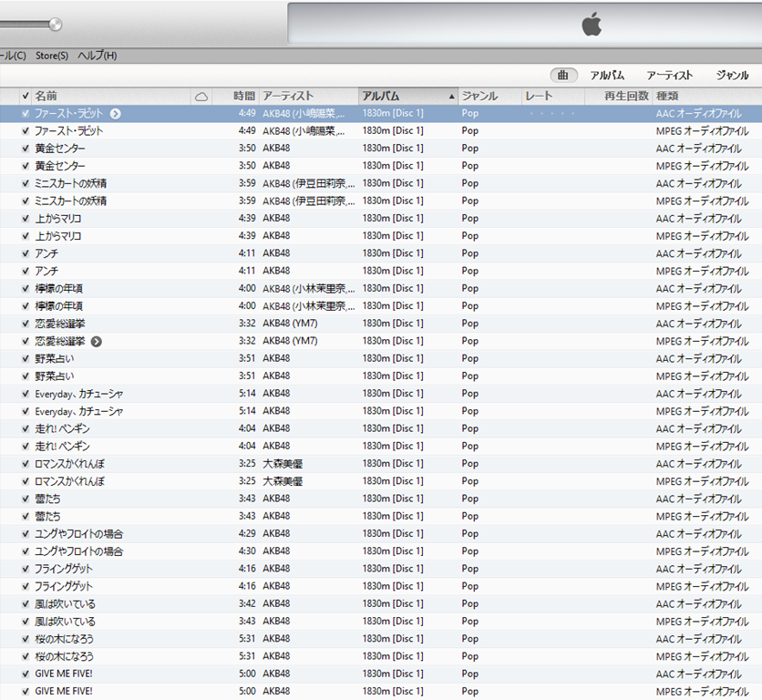Select the AAC track named 走れ!ペンギン
This screenshot has width=762, height=700.
[62, 428]
